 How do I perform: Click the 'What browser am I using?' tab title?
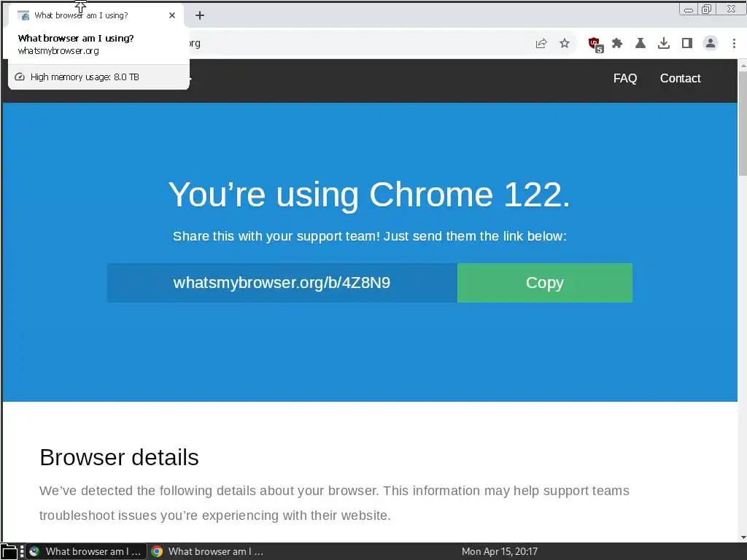81,15
